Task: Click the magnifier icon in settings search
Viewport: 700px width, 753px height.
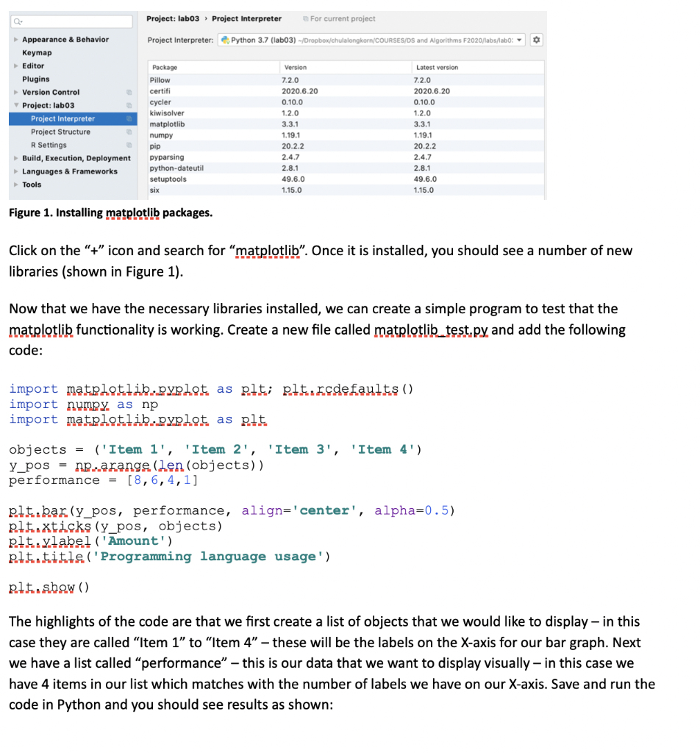Action: coord(18,21)
